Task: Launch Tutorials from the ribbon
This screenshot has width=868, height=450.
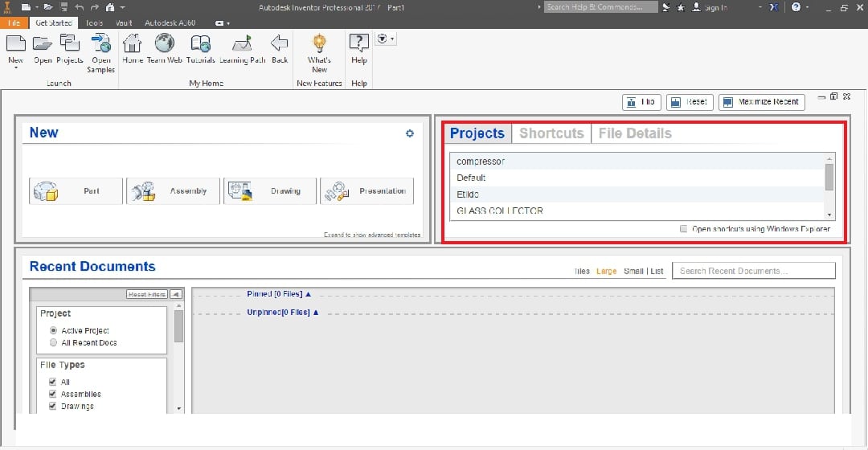Action: [200, 44]
